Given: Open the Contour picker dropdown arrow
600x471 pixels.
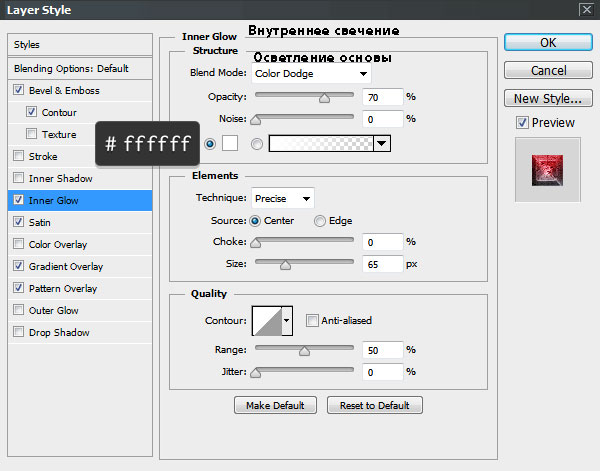Looking at the screenshot, I should pyautogui.click(x=287, y=321).
